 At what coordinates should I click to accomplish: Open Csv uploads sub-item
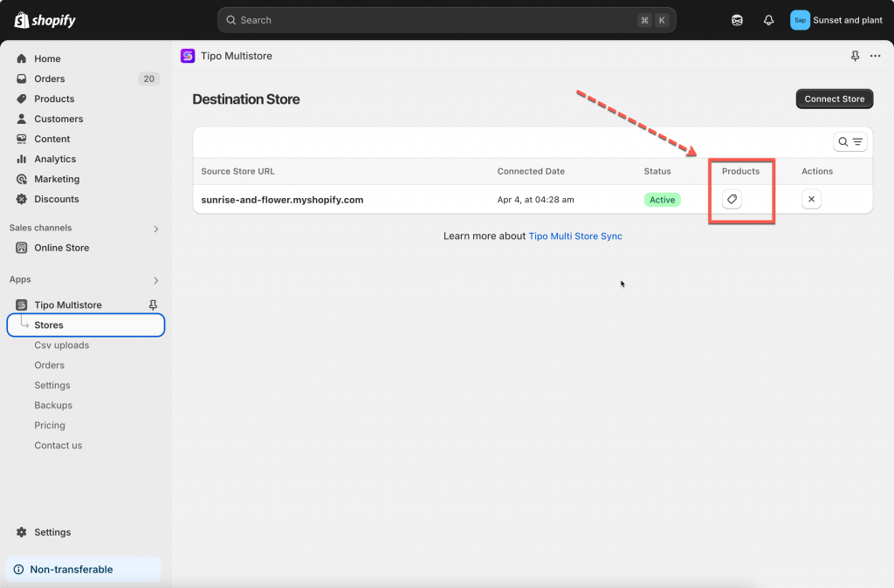(x=62, y=345)
